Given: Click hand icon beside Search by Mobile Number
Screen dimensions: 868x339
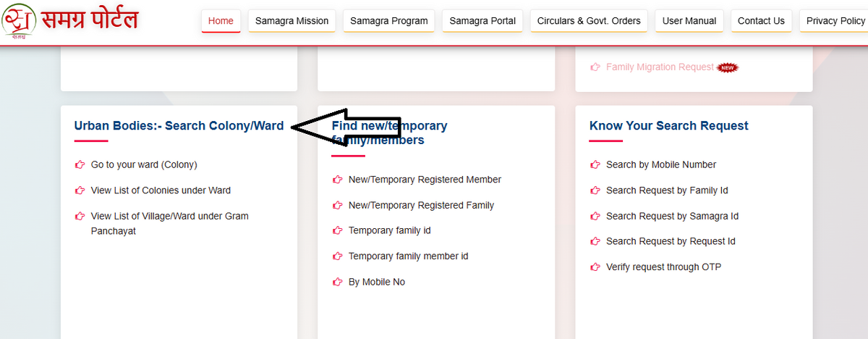Looking at the screenshot, I should 595,164.
